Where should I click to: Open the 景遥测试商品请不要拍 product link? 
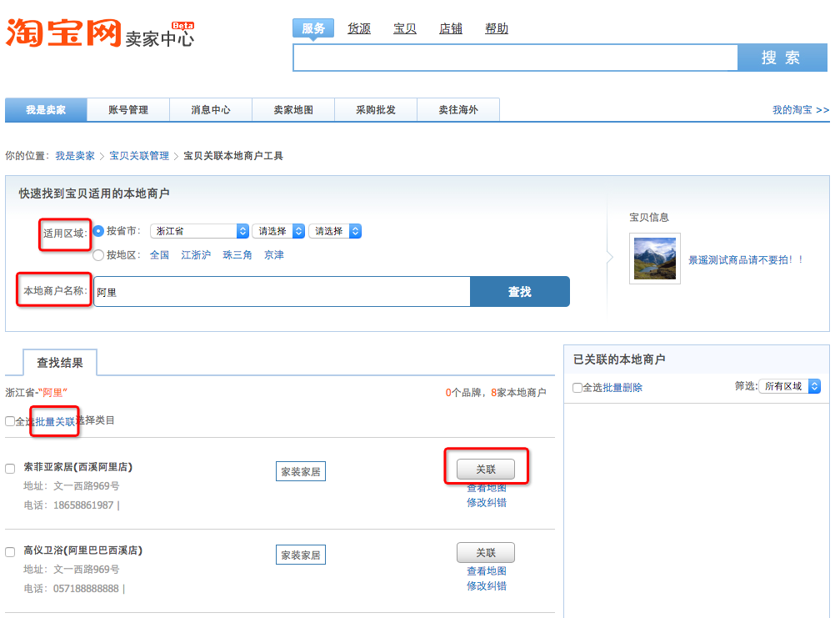tap(746, 260)
